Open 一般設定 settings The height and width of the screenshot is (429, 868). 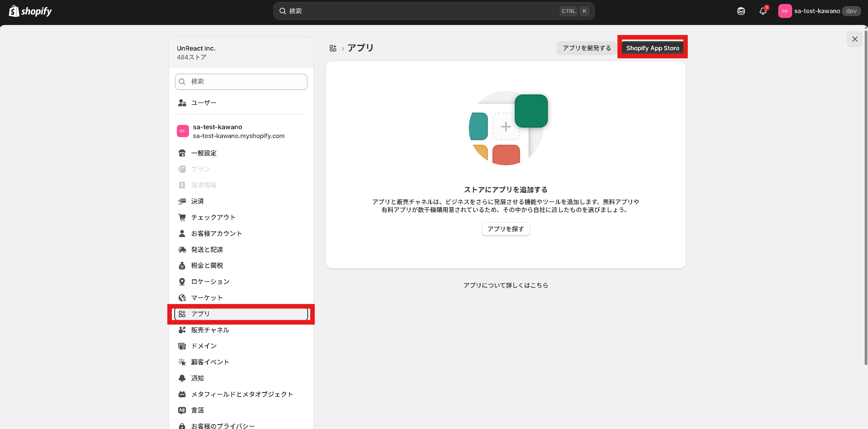point(241,153)
